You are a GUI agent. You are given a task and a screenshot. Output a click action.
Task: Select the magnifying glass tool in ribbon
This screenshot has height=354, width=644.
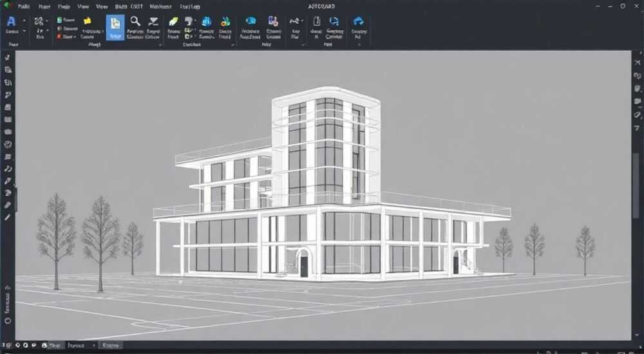[135, 21]
